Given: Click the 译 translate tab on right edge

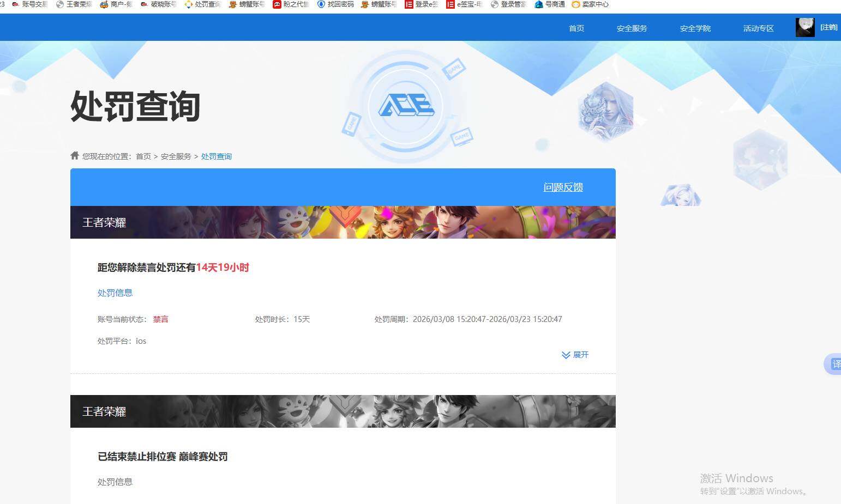Looking at the screenshot, I should [x=836, y=364].
